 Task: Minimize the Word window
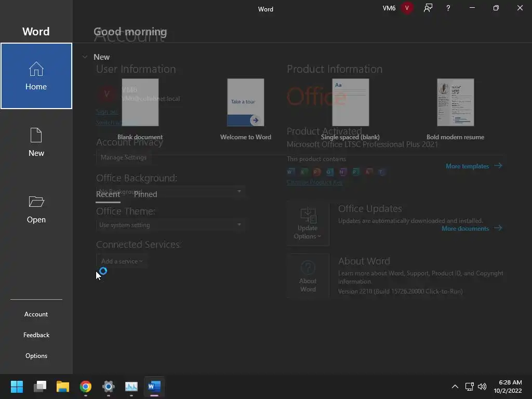pyautogui.click(x=472, y=8)
